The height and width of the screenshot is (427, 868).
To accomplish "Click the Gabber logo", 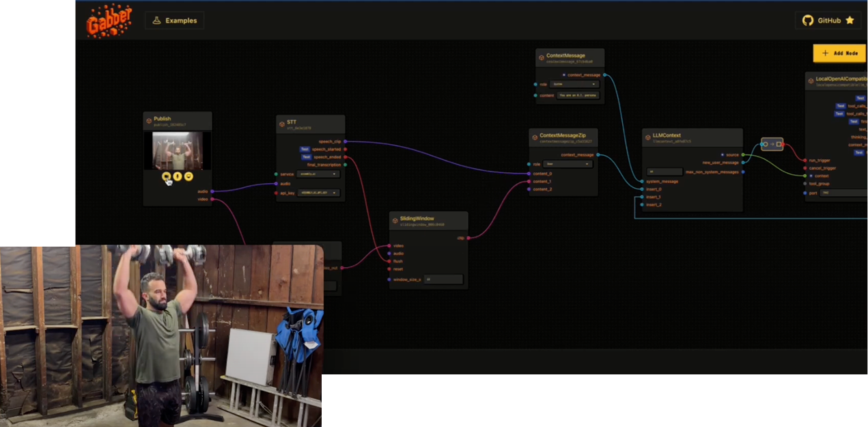I will (x=109, y=21).
